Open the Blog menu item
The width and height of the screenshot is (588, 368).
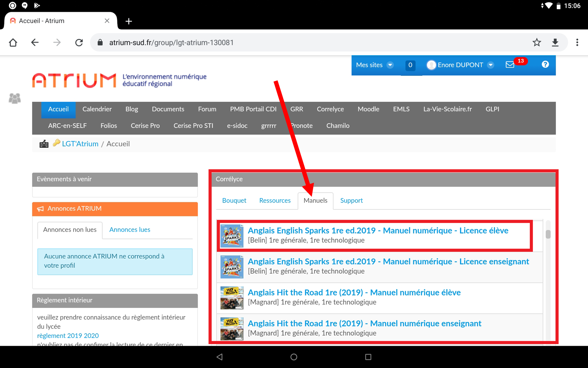pyautogui.click(x=132, y=109)
